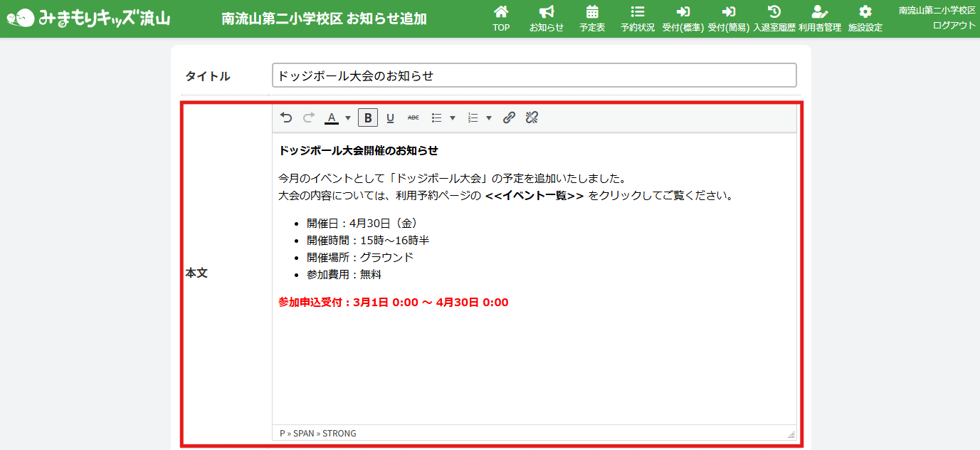Open the 予定表 calendar page

(592, 19)
